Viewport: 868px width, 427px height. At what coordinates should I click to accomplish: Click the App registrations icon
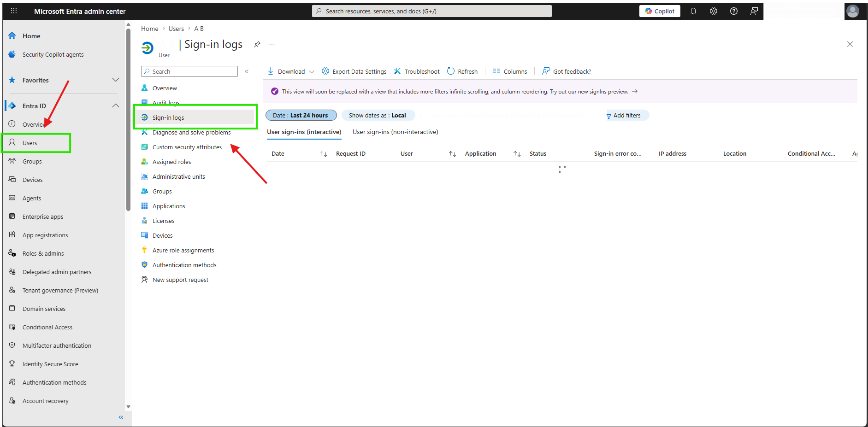click(x=12, y=235)
